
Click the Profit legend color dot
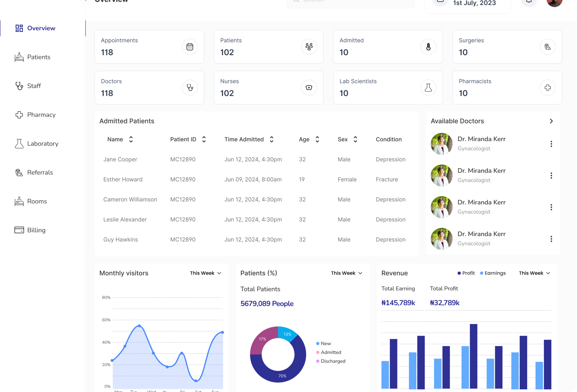(459, 273)
